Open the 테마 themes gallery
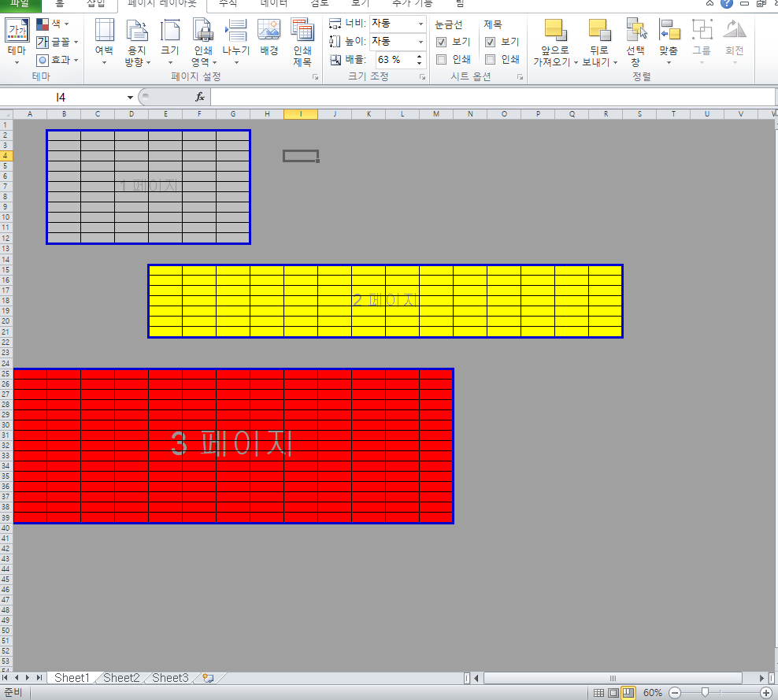This screenshot has width=778, height=700. (x=17, y=42)
